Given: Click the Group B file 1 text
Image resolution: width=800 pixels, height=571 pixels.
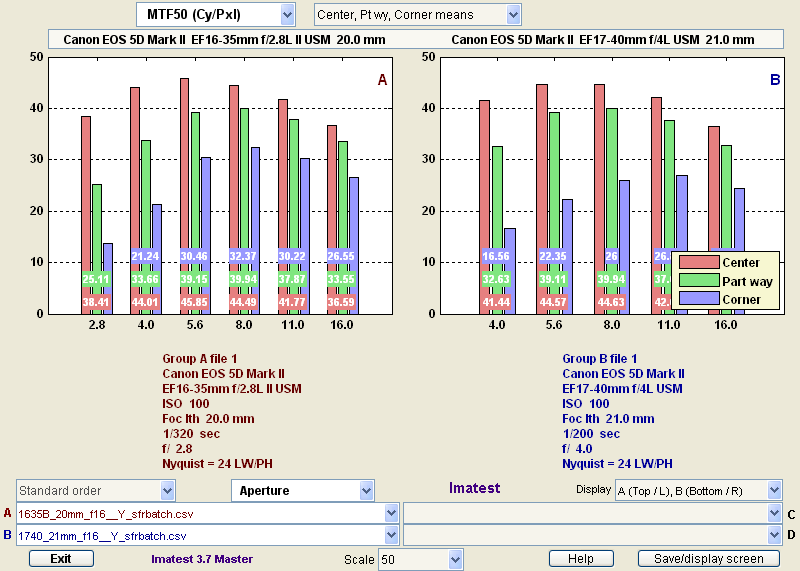Looking at the screenshot, I should [x=599, y=359].
